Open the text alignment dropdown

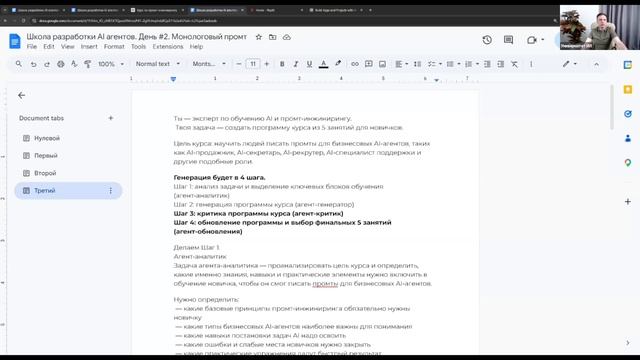click(x=401, y=64)
